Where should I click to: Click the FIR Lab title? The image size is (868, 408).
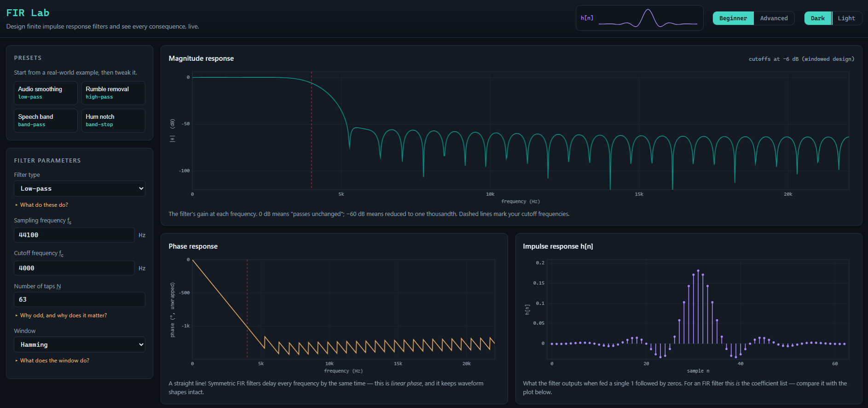(x=28, y=13)
